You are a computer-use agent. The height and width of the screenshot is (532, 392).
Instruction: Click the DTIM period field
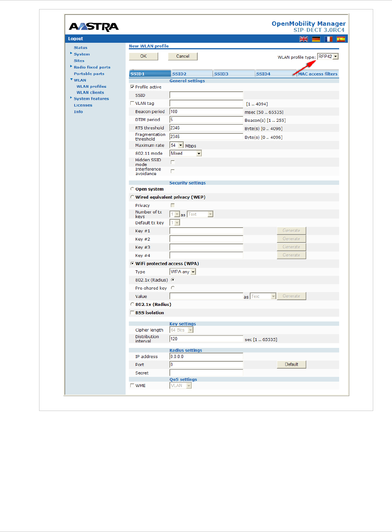point(206,120)
